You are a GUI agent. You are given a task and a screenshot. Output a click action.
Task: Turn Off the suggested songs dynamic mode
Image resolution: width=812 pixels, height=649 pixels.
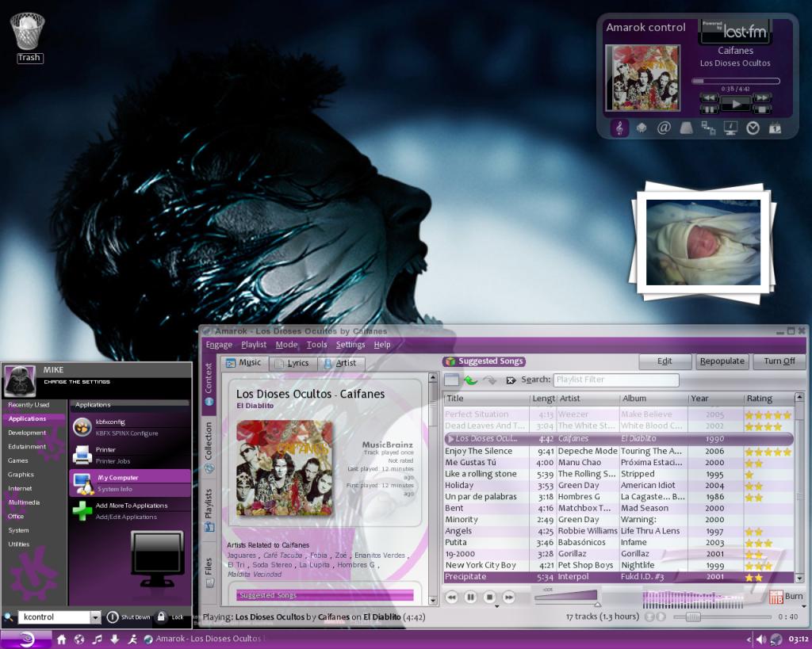tap(779, 361)
